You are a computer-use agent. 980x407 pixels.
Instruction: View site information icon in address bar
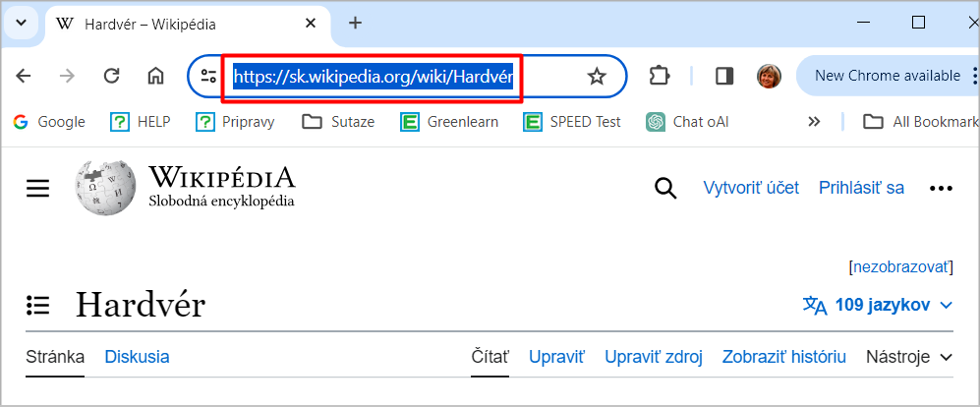point(208,77)
